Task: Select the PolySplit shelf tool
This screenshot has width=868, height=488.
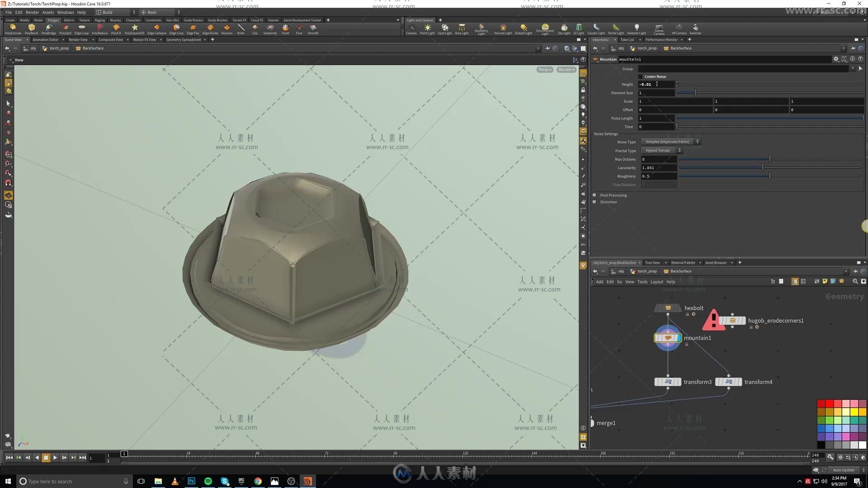Action: 65,29
